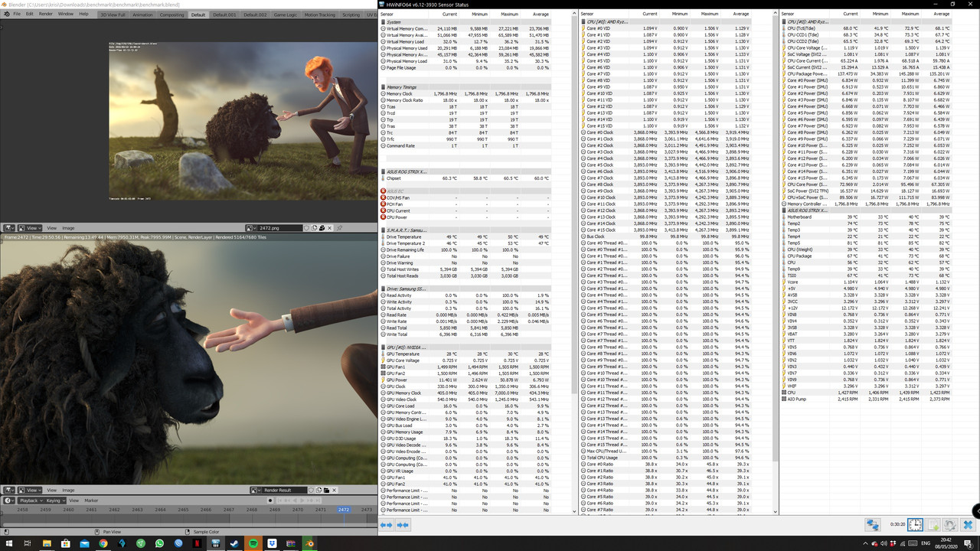Viewport: 980px width, 551px height.
Task: Open Steam from the taskbar
Action: pyautogui.click(x=234, y=543)
